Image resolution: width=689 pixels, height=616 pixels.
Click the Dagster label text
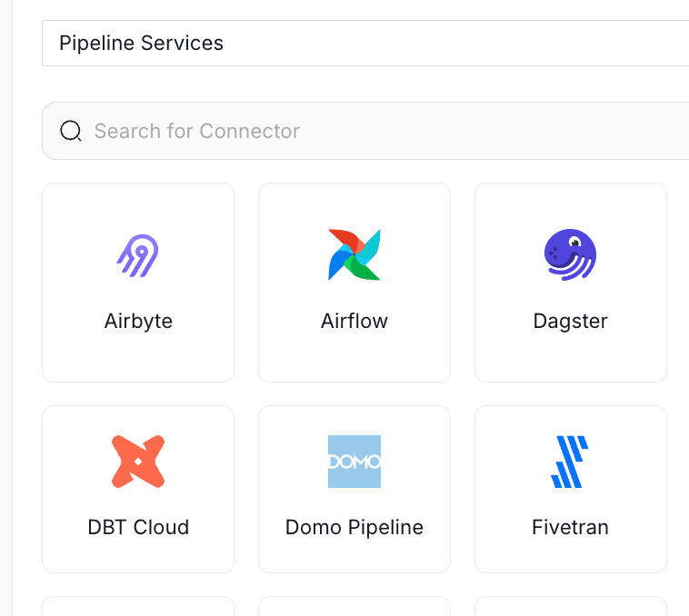point(570,321)
